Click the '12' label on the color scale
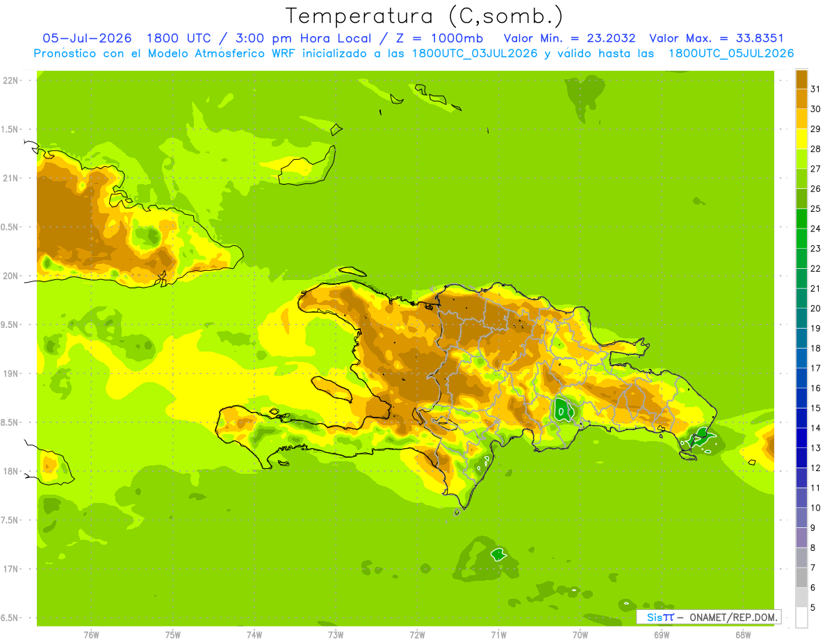The width and height of the screenshot is (834, 644). point(816,468)
